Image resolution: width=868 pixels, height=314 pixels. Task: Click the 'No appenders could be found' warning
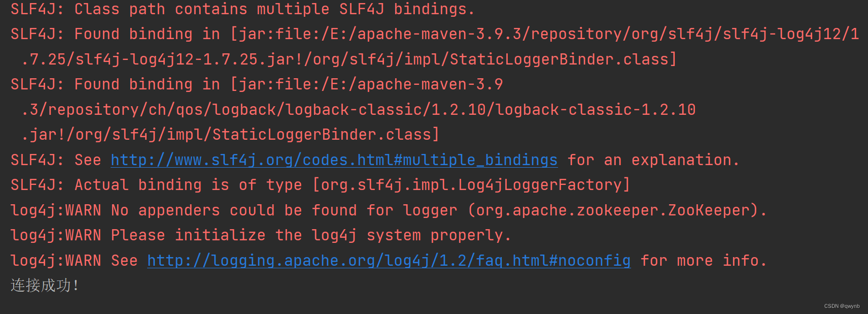[x=389, y=210]
